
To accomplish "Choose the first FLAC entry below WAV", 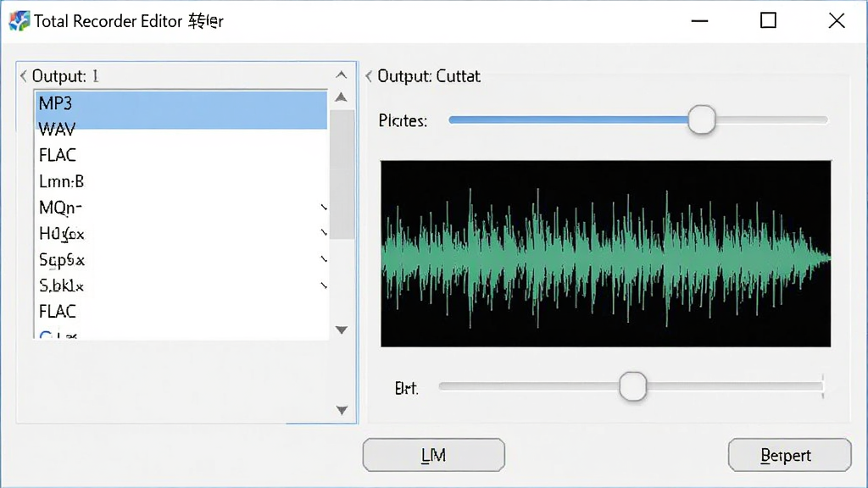I will click(181, 156).
